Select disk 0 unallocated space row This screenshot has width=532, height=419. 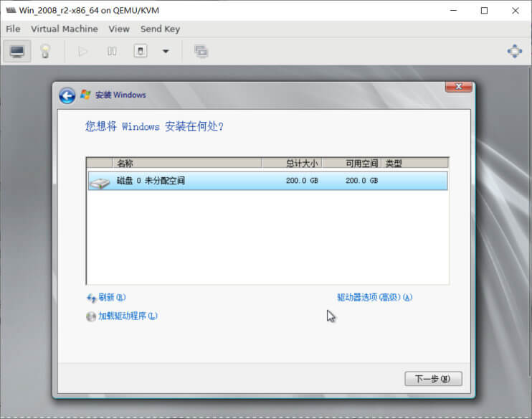point(267,181)
